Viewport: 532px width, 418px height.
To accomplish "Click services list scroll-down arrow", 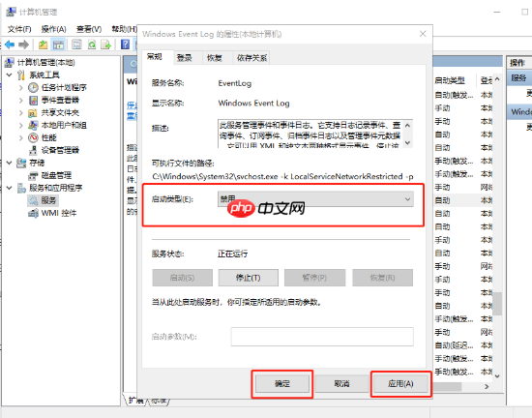I will pyautogui.click(x=497, y=375).
